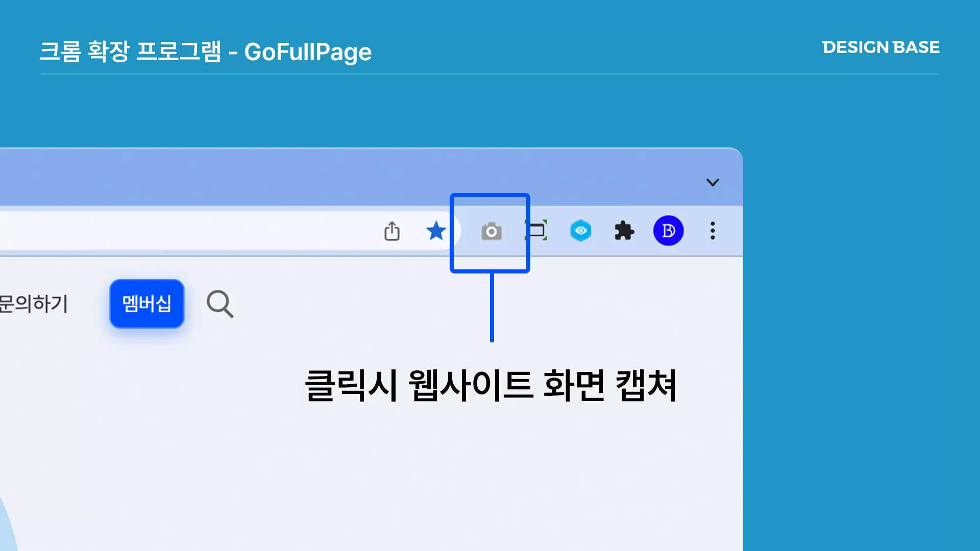Screen dimensions: 980x551
Task: Open the Chrome three-dot menu
Action: click(x=713, y=231)
